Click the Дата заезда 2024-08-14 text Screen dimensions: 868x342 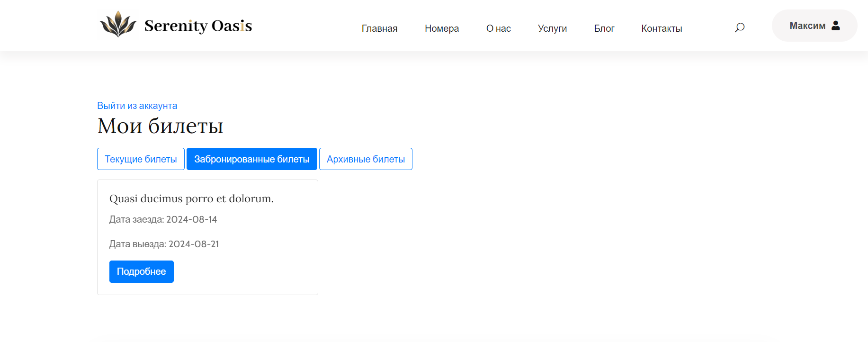coord(163,219)
